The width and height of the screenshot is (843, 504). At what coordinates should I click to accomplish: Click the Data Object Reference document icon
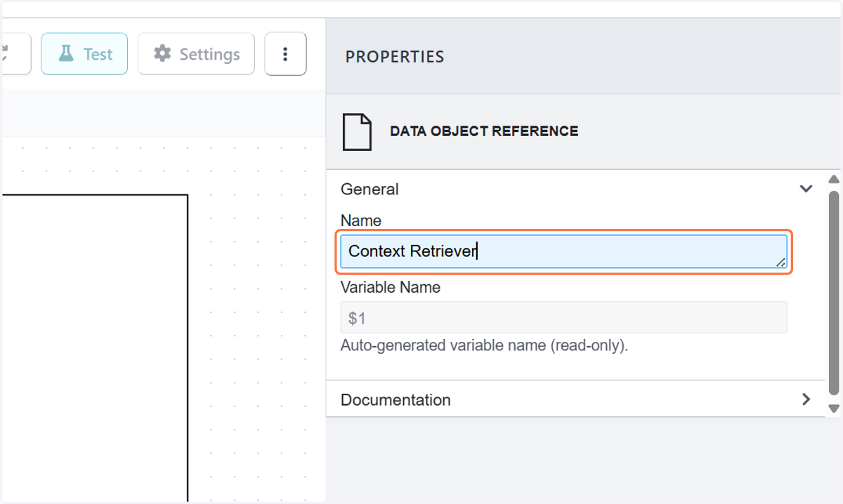tap(357, 131)
